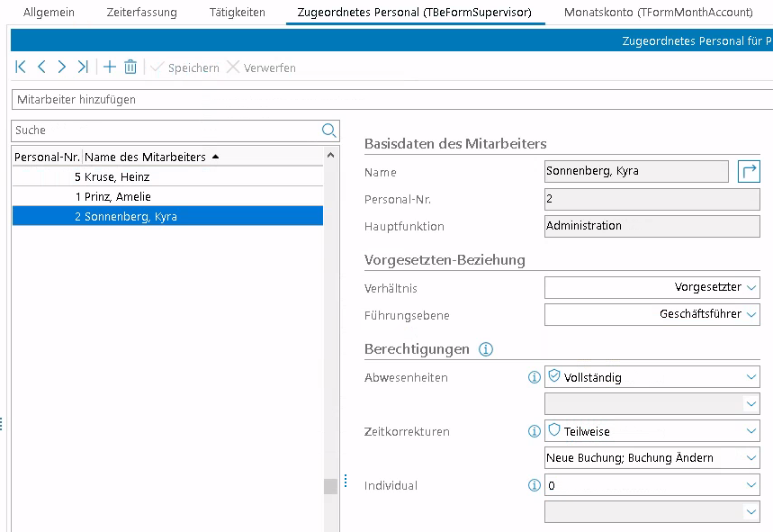Expand the Verhältnis dropdown
This screenshot has height=532, width=773.
point(751,288)
